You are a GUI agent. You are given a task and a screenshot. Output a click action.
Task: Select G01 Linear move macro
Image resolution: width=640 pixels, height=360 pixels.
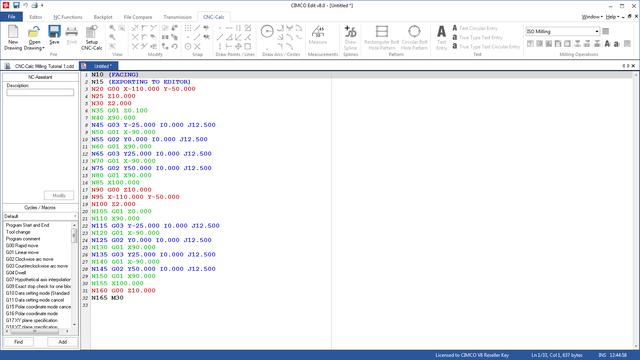22,252
